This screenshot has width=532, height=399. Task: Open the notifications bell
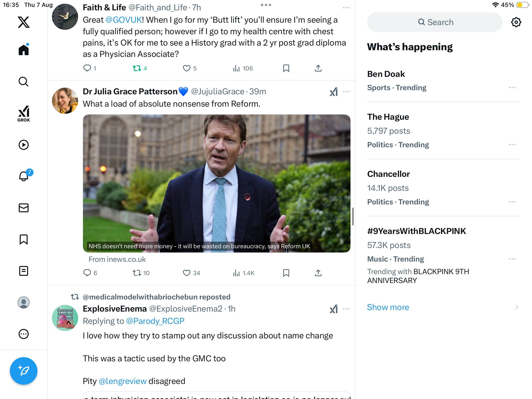click(x=24, y=176)
